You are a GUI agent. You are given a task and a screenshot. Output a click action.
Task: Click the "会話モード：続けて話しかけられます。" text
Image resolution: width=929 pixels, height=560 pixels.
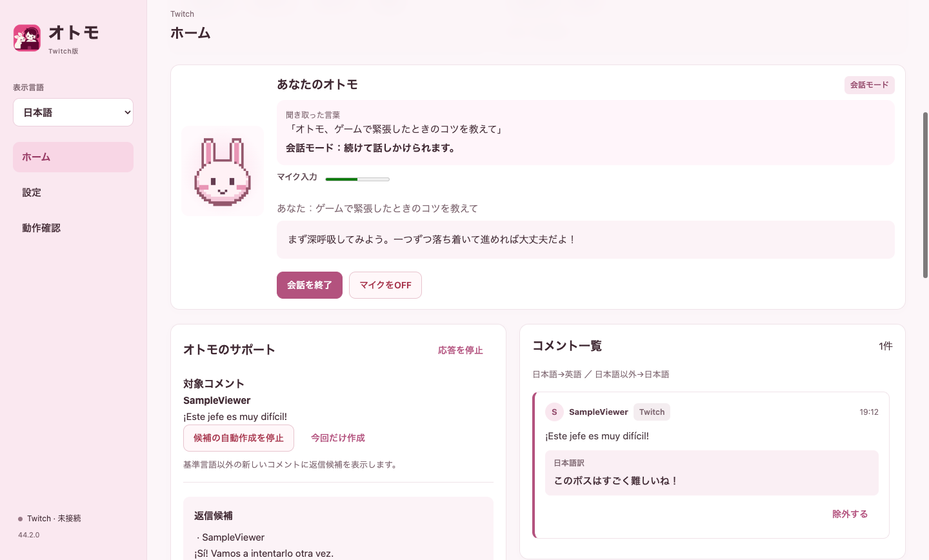[x=372, y=148]
